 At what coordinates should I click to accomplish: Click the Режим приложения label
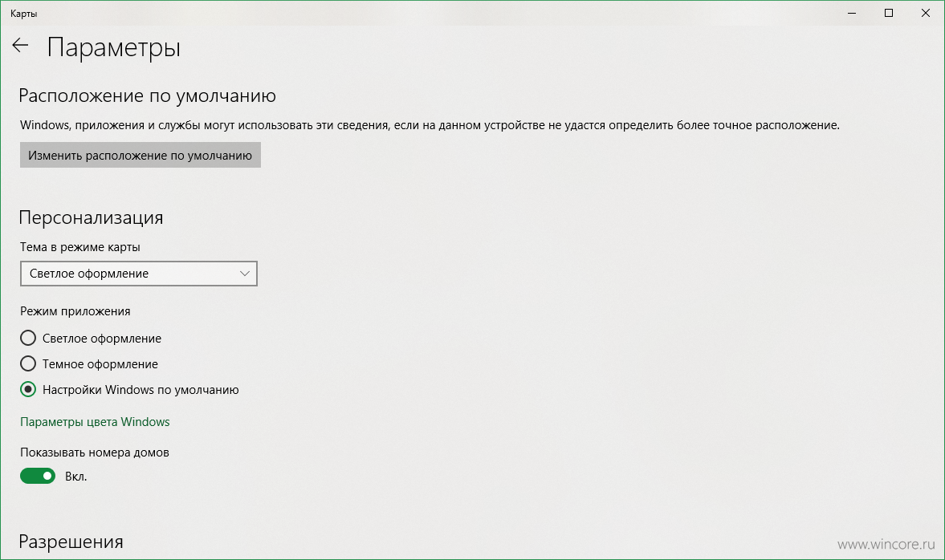[x=75, y=311]
